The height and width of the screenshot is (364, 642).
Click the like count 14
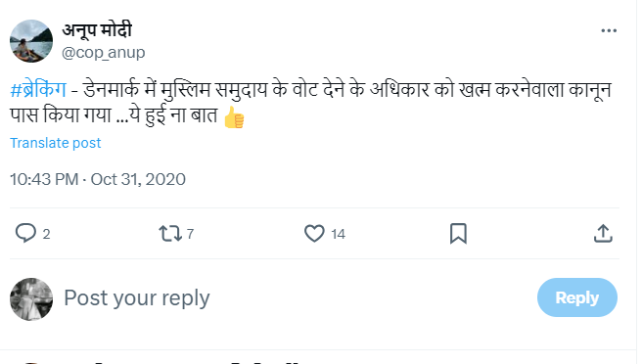pos(339,234)
